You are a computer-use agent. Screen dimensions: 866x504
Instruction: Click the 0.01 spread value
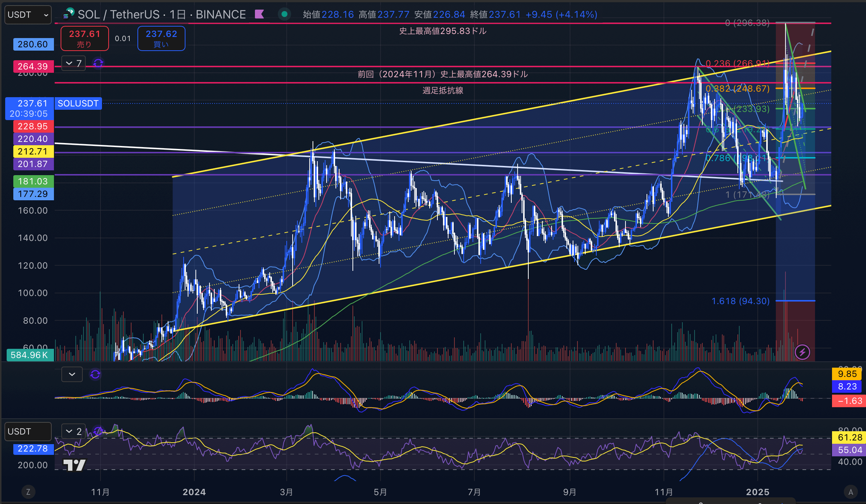point(123,38)
